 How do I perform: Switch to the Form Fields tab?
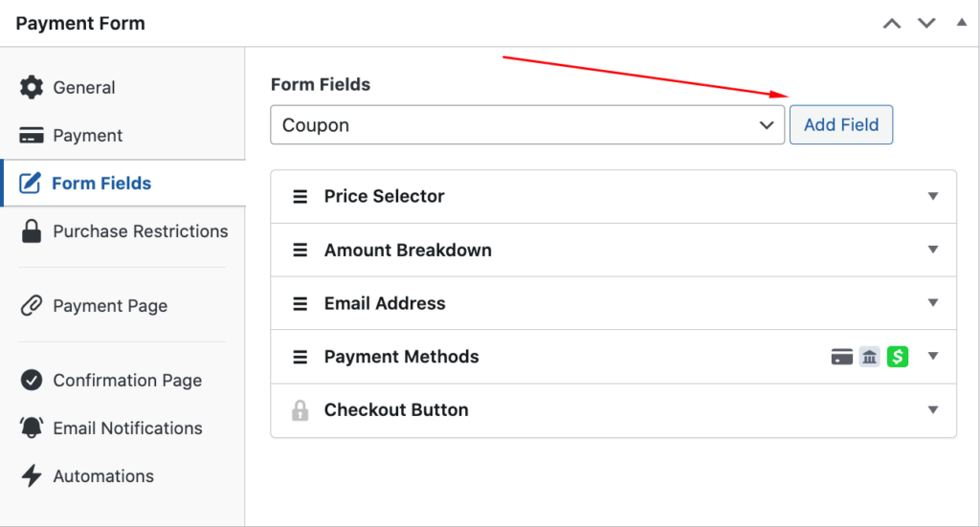[101, 184]
